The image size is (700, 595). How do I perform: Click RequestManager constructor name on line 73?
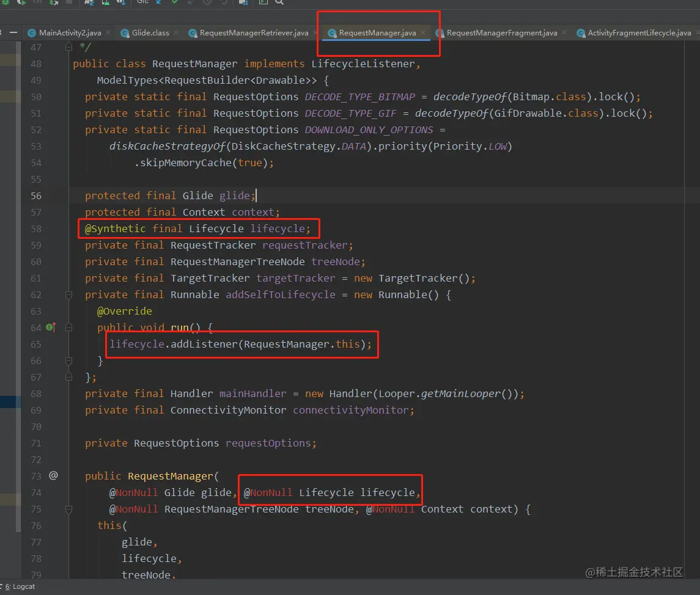(x=171, y=476)
